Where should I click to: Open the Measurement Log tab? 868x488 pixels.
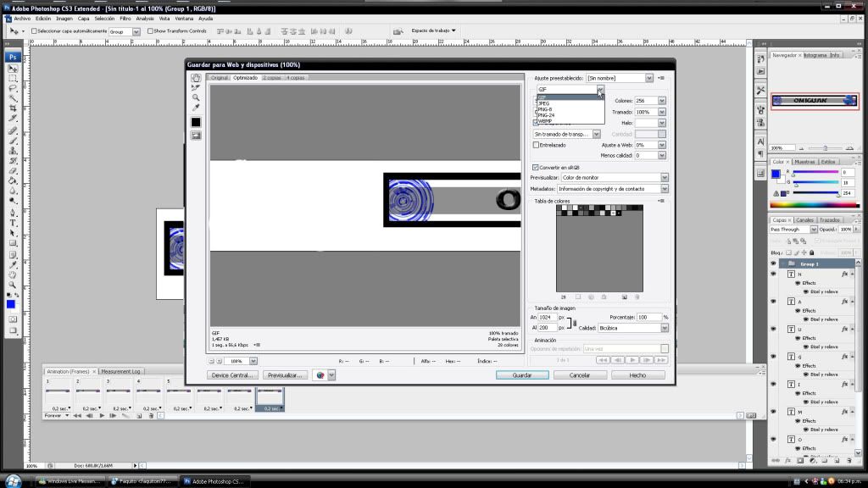pos(120,371)
